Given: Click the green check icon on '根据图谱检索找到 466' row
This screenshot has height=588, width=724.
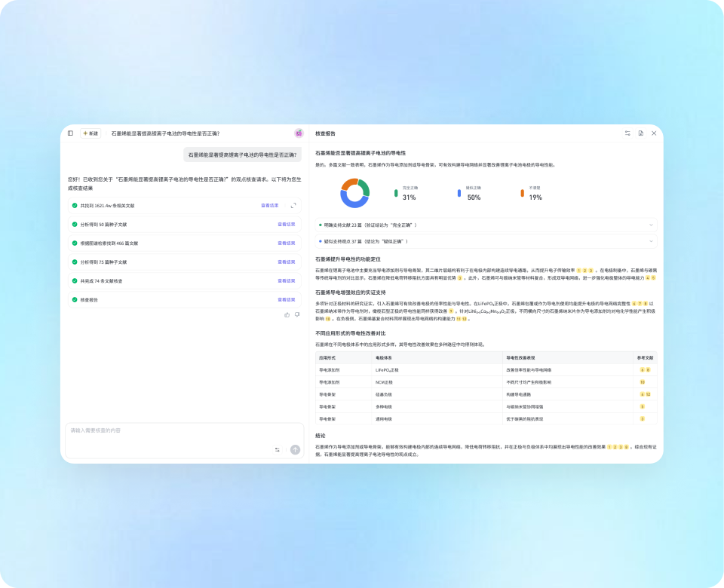Looking at the screenshot, I should (75, 243).
